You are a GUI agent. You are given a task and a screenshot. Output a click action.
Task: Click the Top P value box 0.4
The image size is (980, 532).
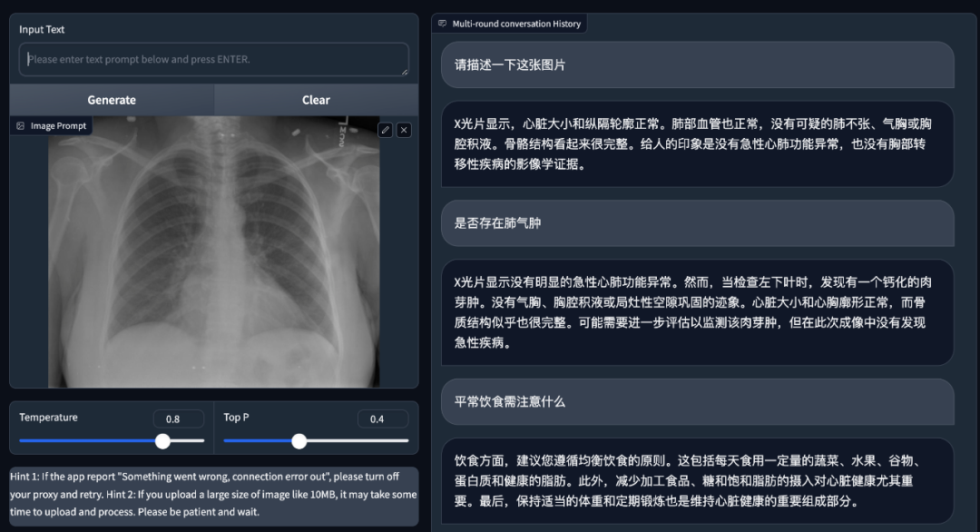pos(383,419)
